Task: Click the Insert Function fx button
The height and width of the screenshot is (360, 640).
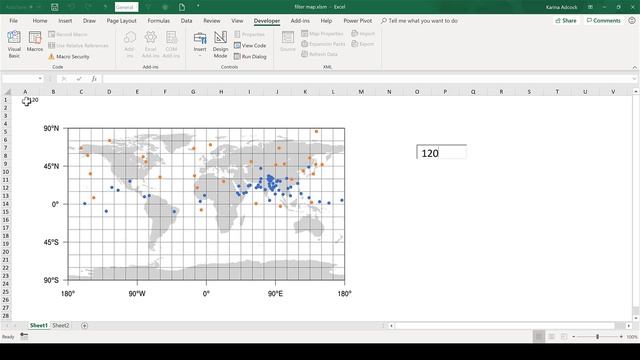Action: [94, 79]
